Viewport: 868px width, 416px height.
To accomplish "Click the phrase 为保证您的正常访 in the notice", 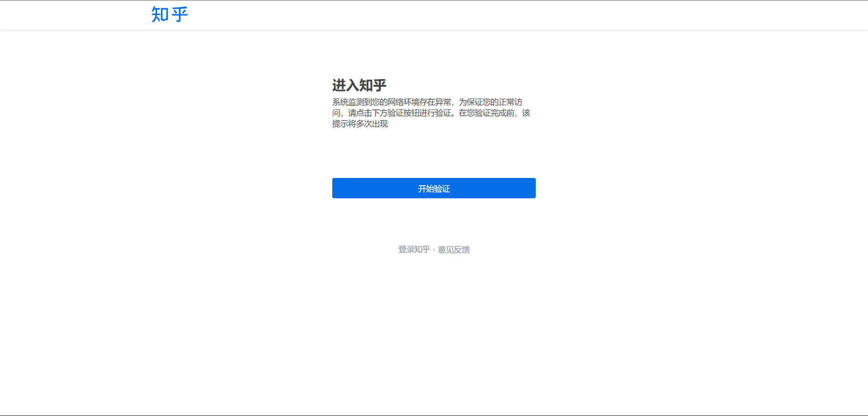I will [x=491, y=102].
